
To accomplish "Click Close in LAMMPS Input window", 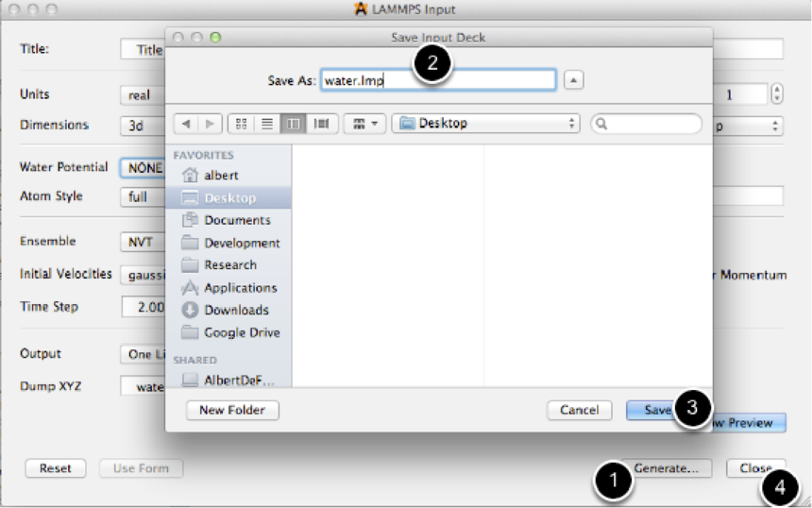I will click(x=755, y=468).
